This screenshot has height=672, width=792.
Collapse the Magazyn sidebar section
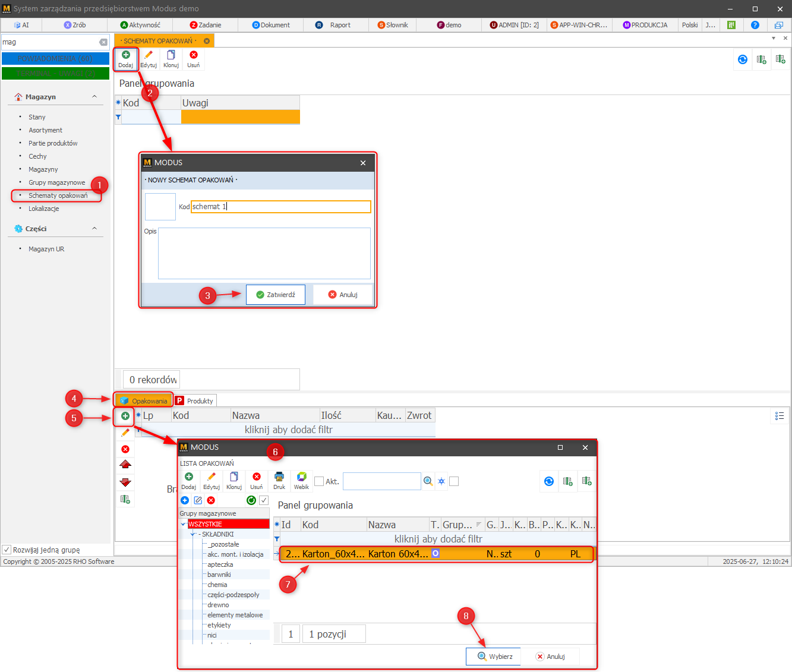click(x=94, y=97)
